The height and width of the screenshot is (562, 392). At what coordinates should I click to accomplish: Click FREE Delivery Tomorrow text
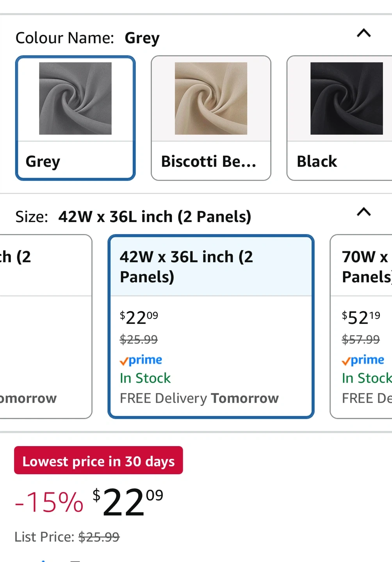[x=199, y=398]
